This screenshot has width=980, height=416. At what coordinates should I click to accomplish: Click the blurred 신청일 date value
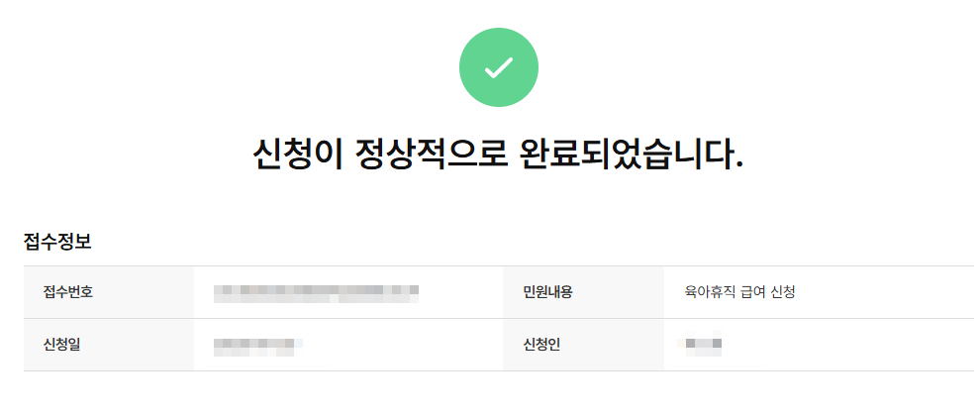tap(257, 345)
